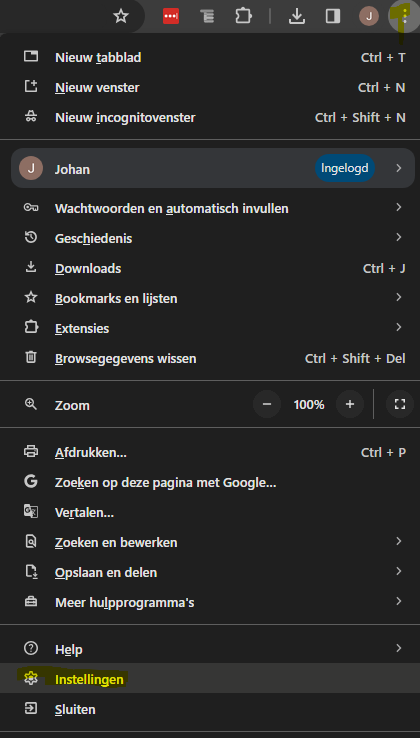Expand Meer hulpprogramma's submenu
This screenshot has height=738, width=420.
(210, 602)
